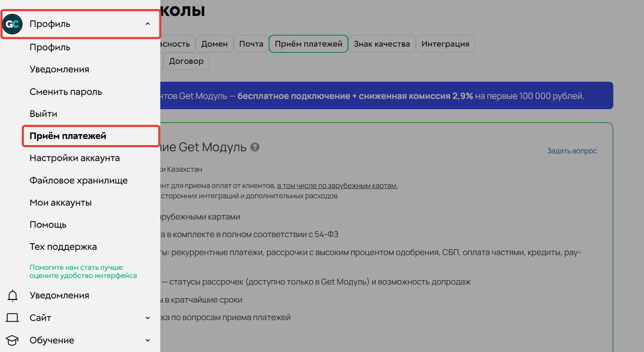Open Тех поддержка menu item
Viewport: 644px width, 352px height.
pos(63,247)
